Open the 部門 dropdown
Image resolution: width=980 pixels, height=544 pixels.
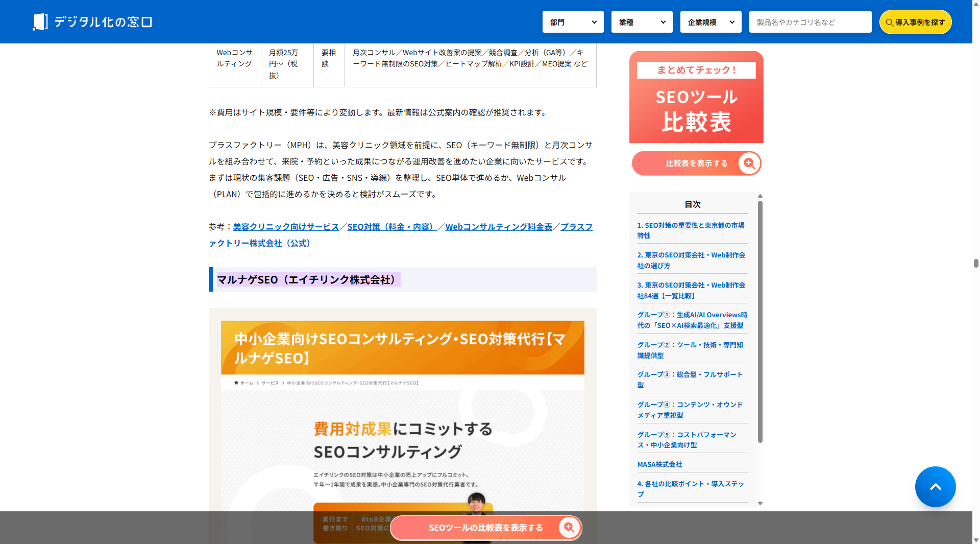573,22
